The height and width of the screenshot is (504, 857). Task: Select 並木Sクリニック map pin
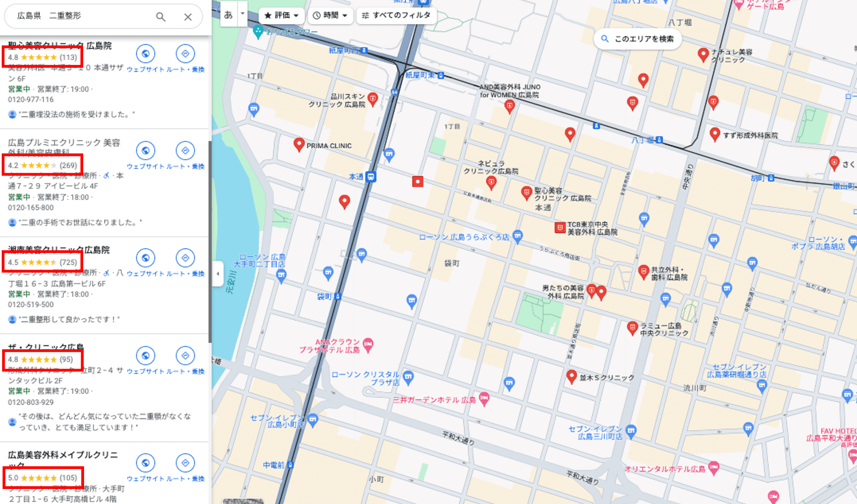point(571,377)
